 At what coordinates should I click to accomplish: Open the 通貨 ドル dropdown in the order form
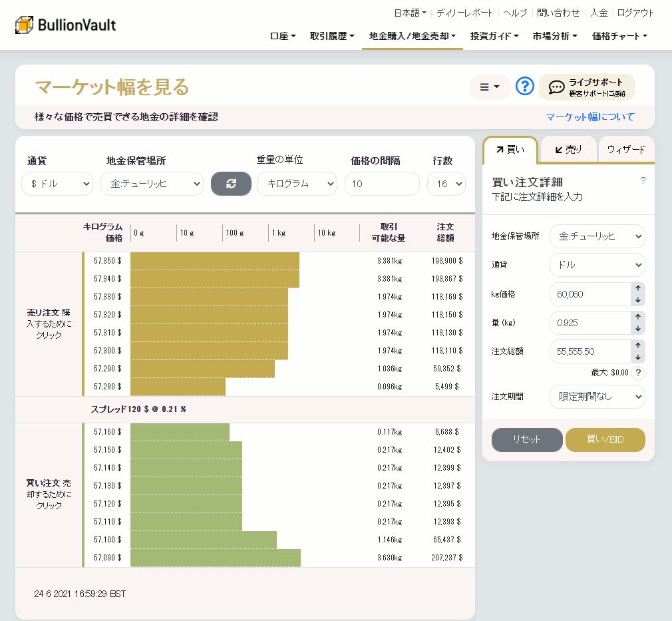tap(597, 265)
